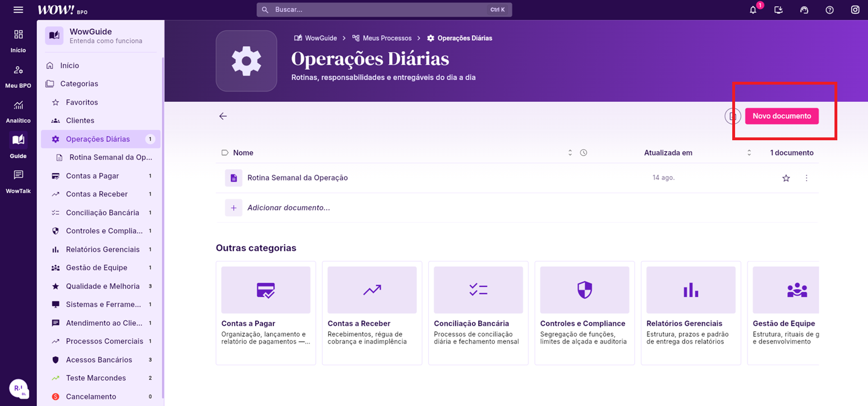Open Analítico section
868x406 pixels.
point(18,112)
